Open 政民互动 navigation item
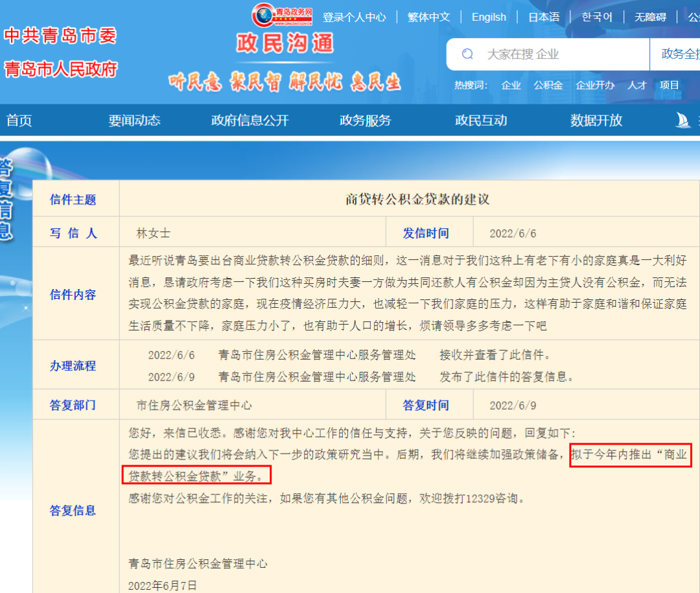This screenshot has width=700, height=593. (481, 120)
